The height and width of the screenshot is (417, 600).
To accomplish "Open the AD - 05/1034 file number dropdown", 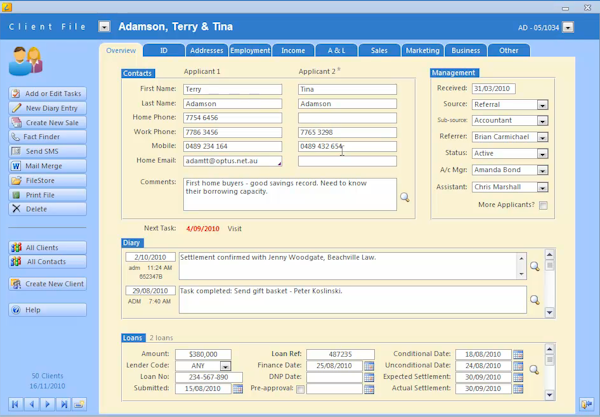I will point(568,27).
